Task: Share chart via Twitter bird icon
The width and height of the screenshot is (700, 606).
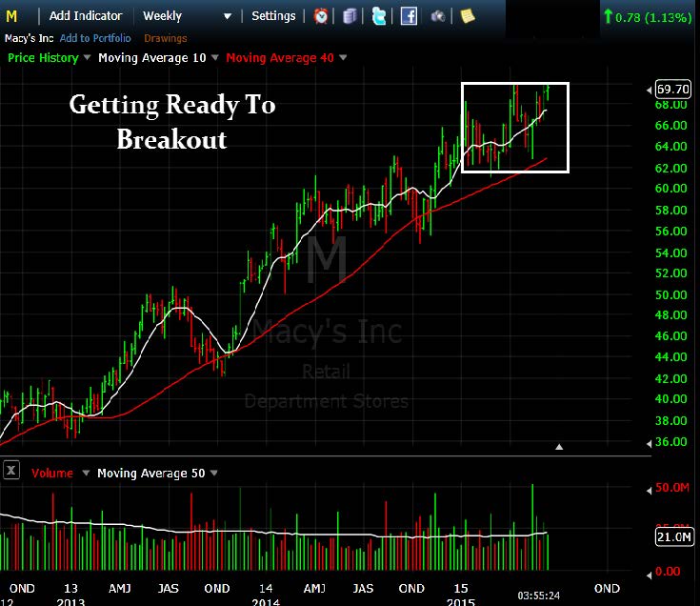Action: [x=379, y=16]
